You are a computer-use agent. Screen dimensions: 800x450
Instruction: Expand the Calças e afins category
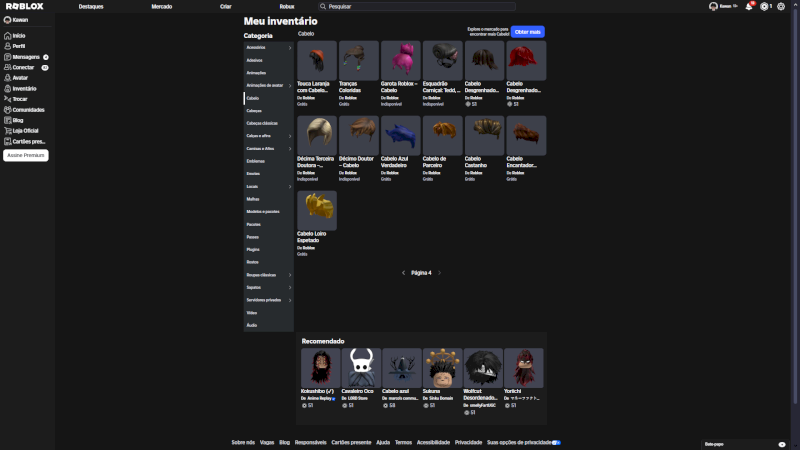(290, 136)
